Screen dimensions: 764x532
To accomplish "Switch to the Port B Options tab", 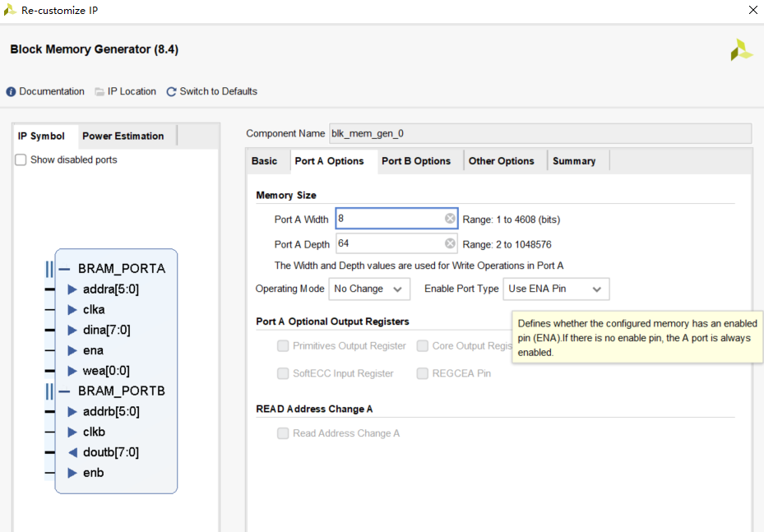I will point(416,161).
